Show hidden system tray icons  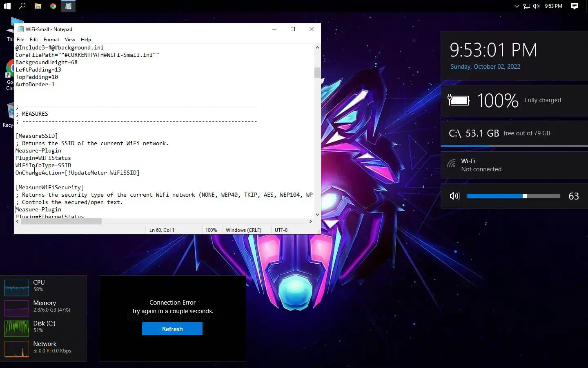517,6
